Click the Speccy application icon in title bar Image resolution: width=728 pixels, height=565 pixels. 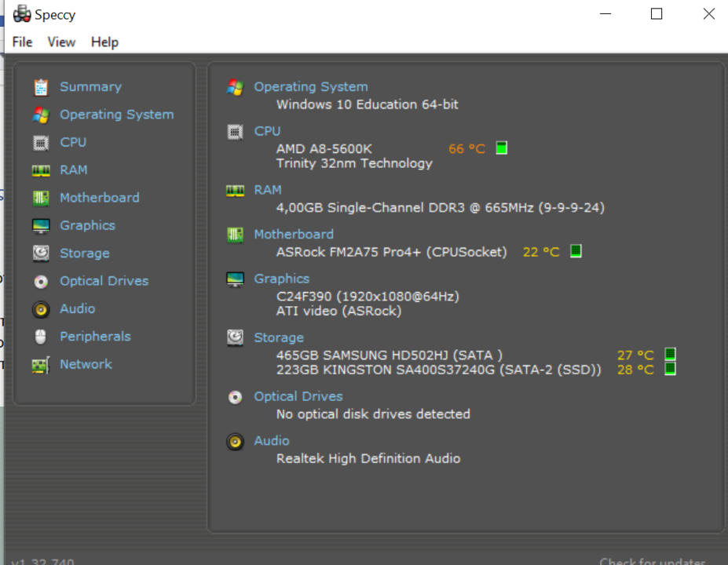pyautogui.click(x=22, y=14)
